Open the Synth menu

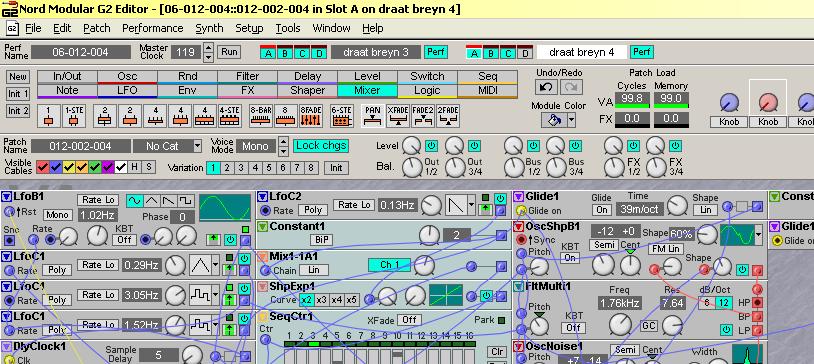tap(209, 28)
